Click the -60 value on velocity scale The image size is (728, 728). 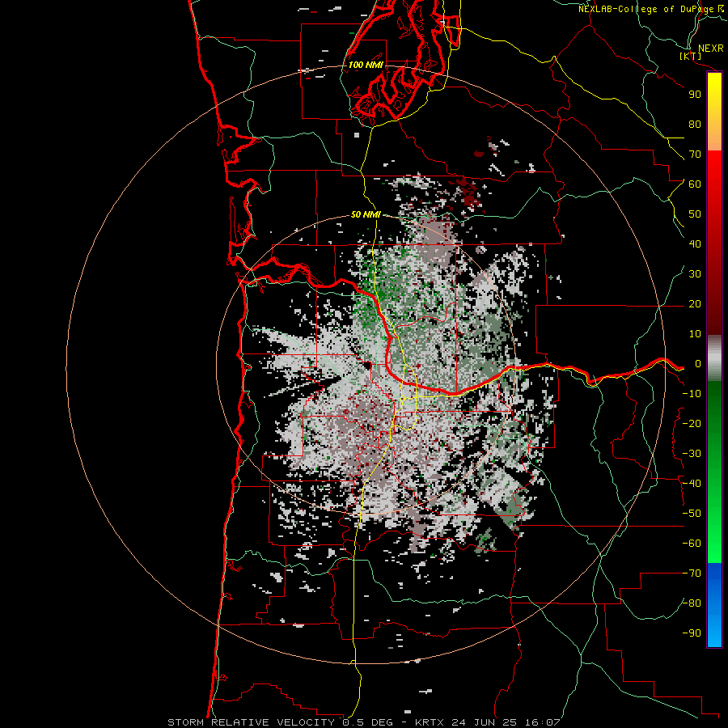click(x=692, y=544)
